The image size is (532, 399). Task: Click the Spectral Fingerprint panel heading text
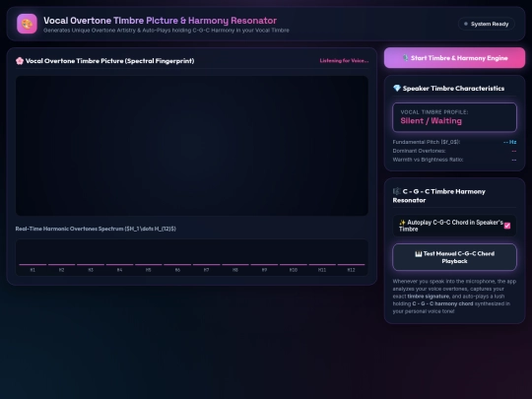pos(110,61)
